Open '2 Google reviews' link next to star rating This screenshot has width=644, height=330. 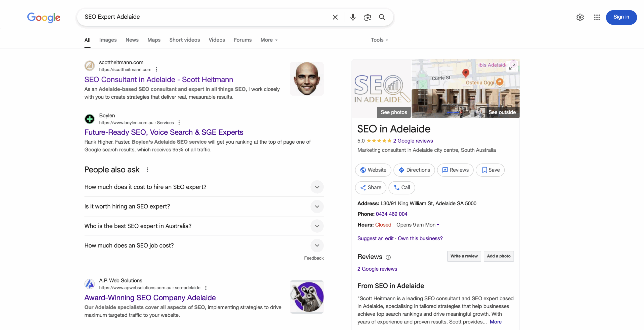413,141
